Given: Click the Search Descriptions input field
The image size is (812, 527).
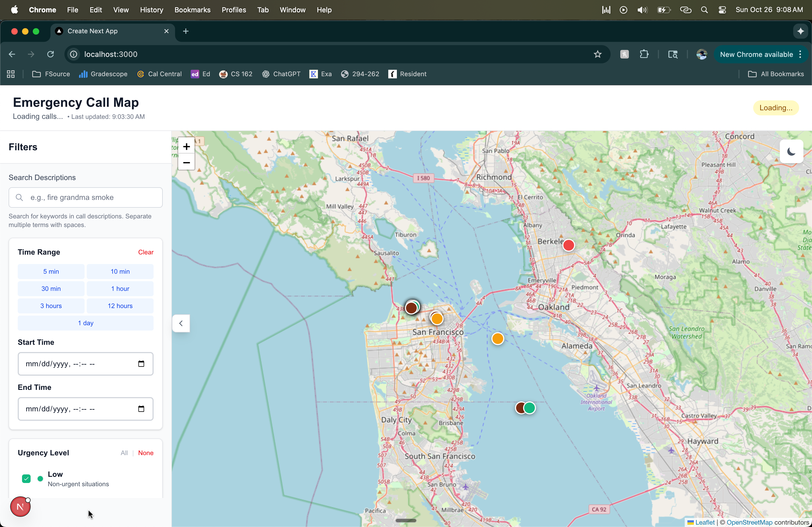Looking at the screenshot, I should point(85,197).
